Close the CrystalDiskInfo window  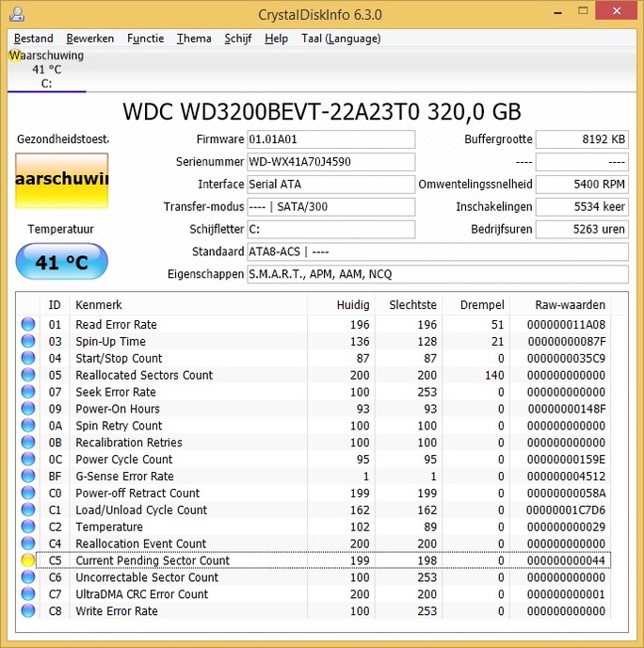coord(617,10)
